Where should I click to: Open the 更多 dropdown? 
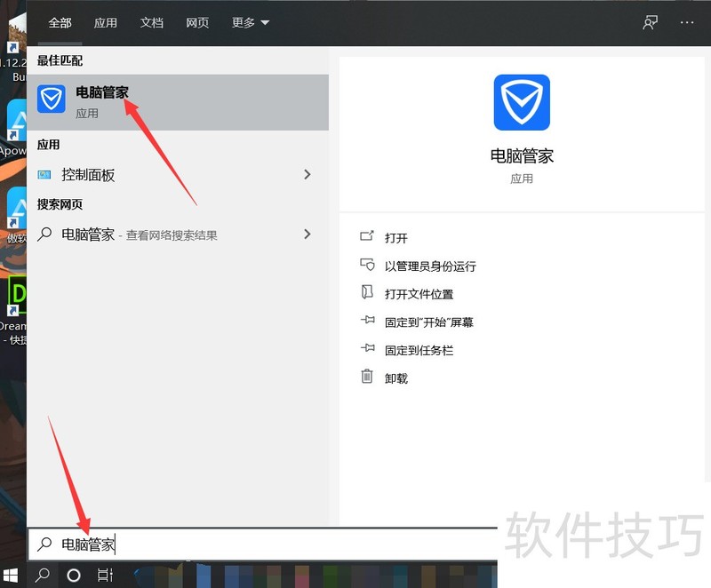(x=251, y=23)
